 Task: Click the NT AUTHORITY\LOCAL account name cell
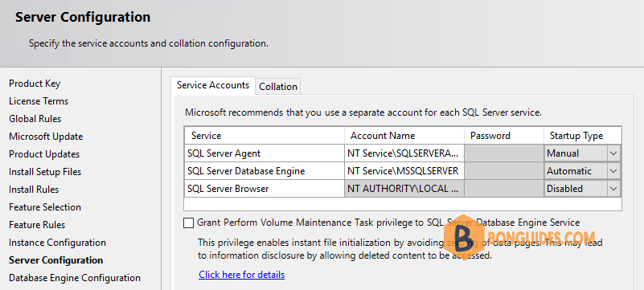[x=404, y=189]
